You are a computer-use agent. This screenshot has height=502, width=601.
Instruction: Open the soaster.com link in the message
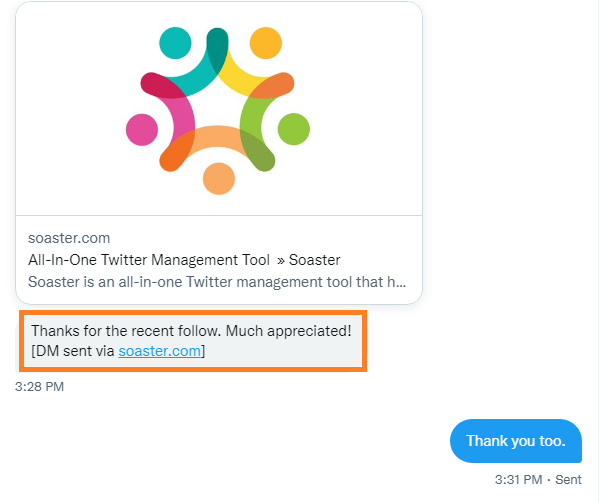point(159,351)
